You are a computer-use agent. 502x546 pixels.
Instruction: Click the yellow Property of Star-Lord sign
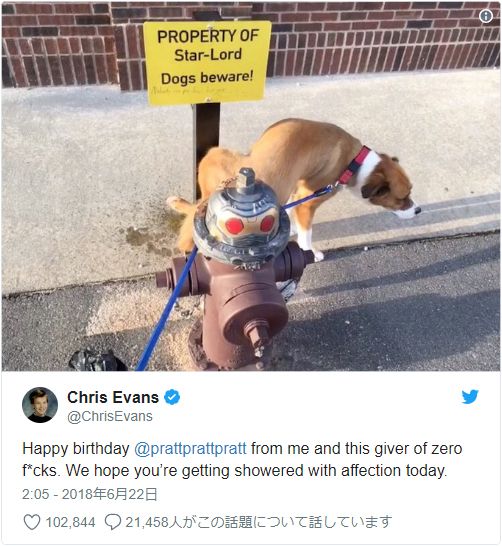coord(207,62)
